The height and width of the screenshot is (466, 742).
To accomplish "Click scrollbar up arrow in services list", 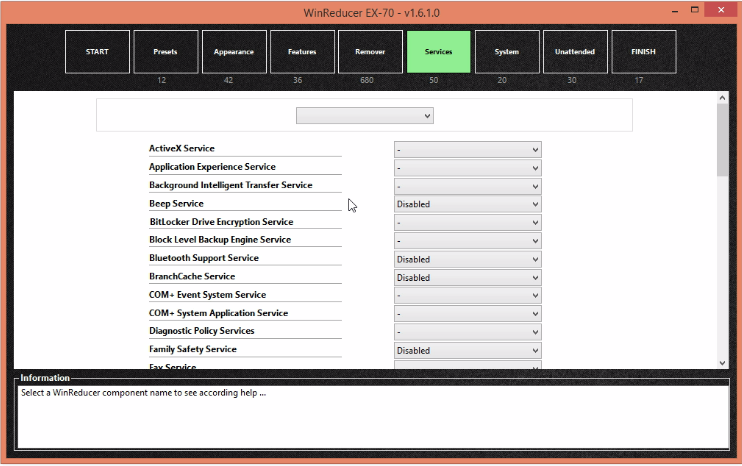I will coord(722,98).
